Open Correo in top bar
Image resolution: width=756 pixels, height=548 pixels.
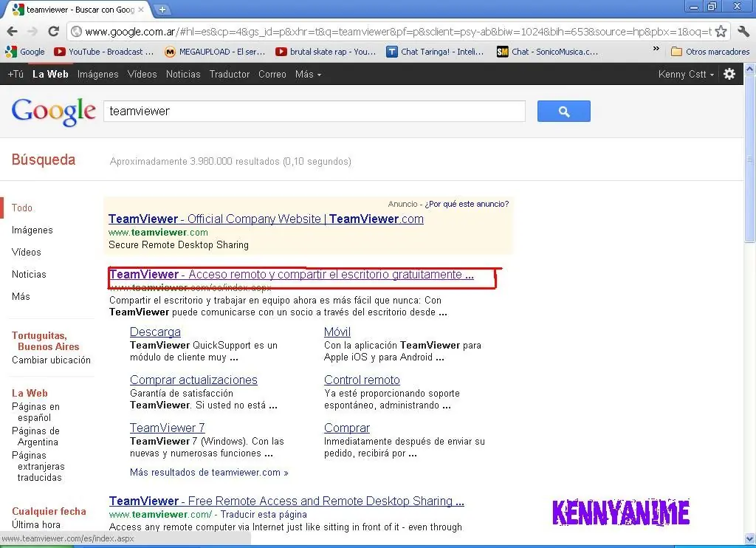pos(272,75)
